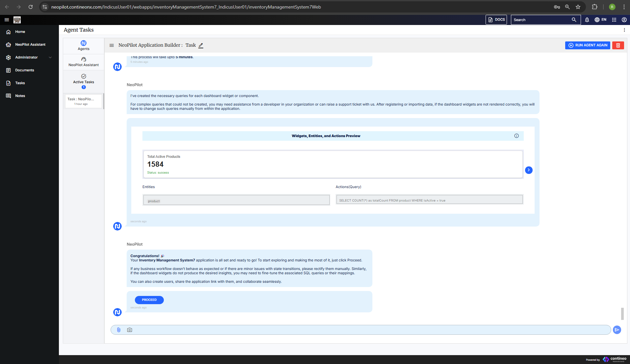Delete task with red trash button

tap(618, 45)
